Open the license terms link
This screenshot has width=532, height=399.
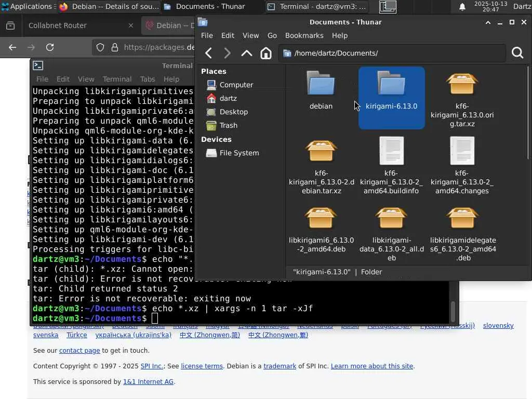[202, 366]
